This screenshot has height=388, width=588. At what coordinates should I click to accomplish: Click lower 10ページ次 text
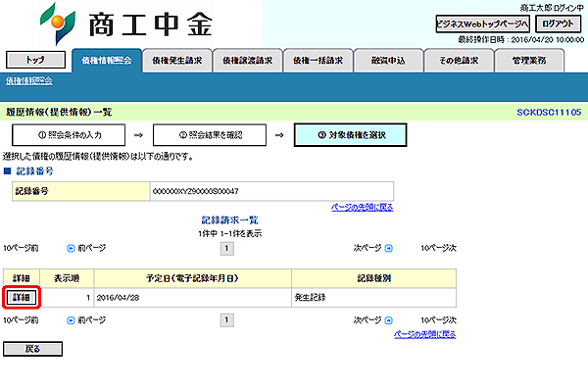point(439,320)
